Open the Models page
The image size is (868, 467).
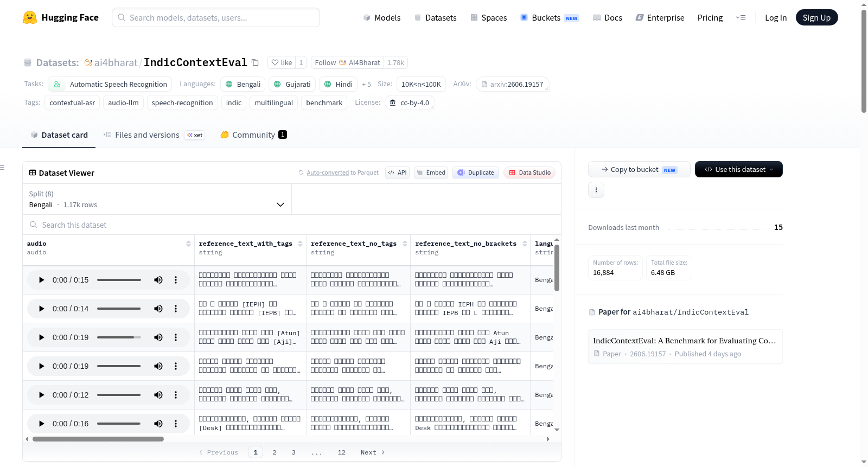(382, 17)
